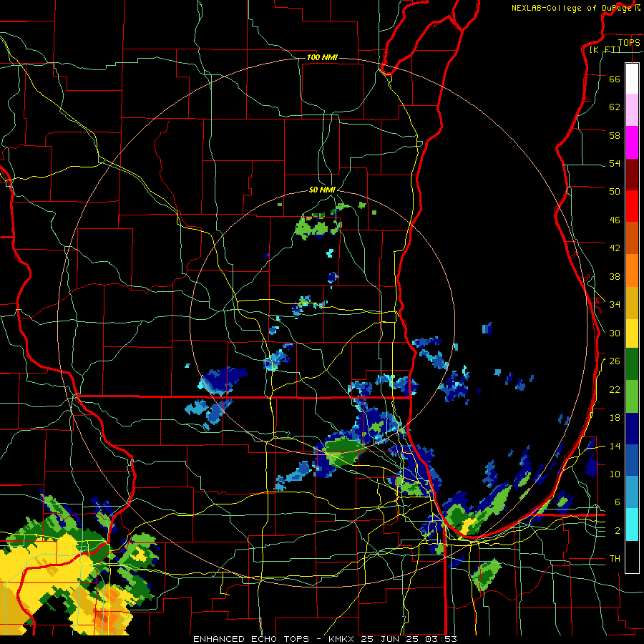Click the medium blue legend swatch
This screenshot has height=644, width=644.
pyautogui.click(x=632, y=460)
